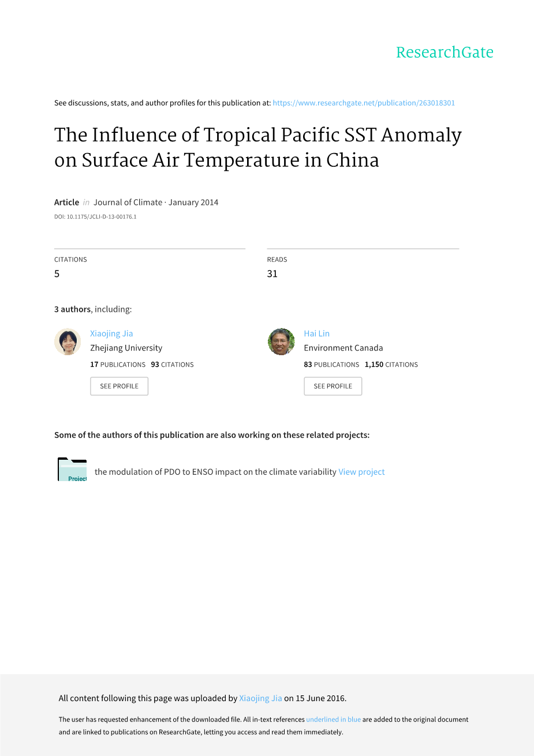Click SEE PROFILE button under Xiaojing Jia

[119, 386]
